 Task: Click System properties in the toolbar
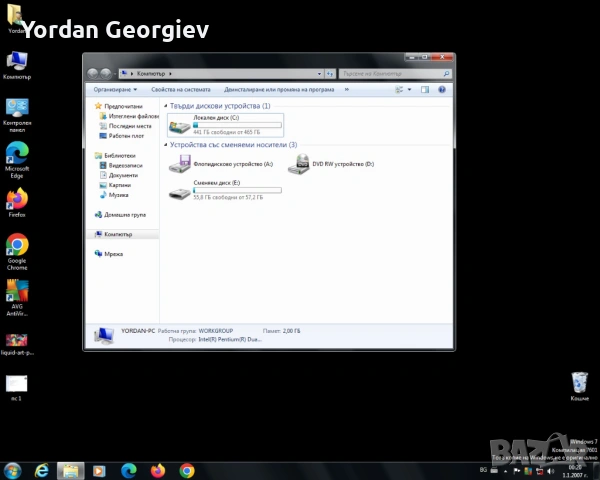click(x=181, y=89)
